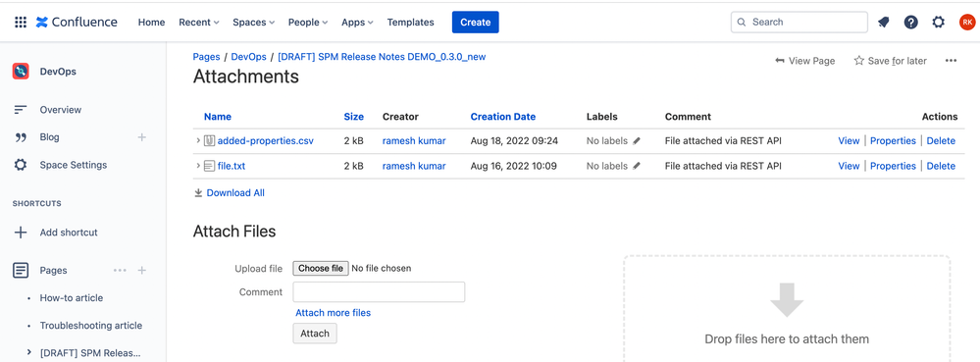The image size is (980, 362).
Task: Open the Pages more options ellipsis
Action: [x=120, y=270]
